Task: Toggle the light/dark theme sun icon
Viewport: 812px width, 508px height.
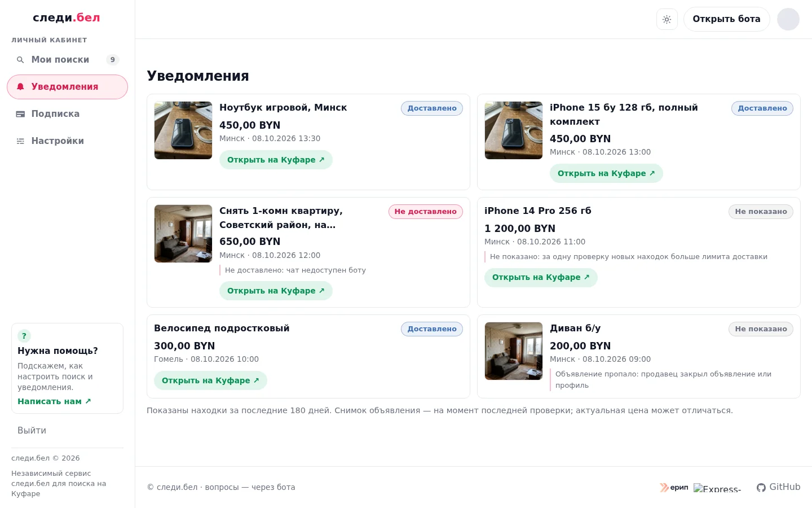Action: 667,19
